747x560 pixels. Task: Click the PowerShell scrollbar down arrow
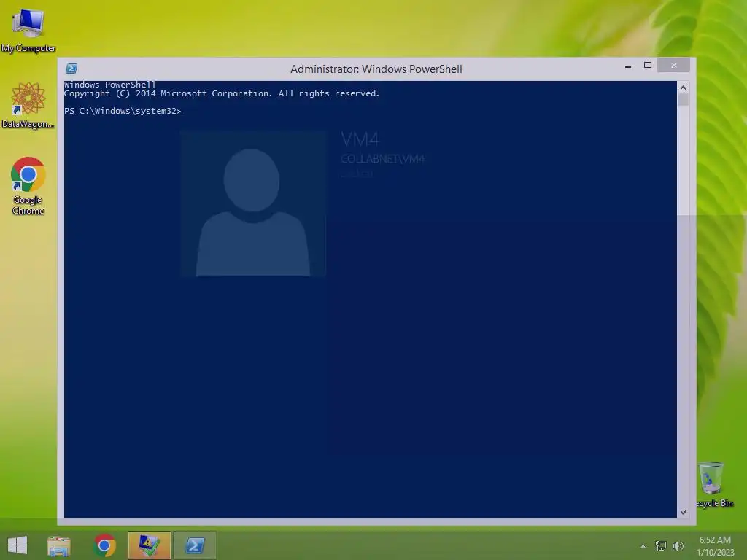[x=683, y=513]
